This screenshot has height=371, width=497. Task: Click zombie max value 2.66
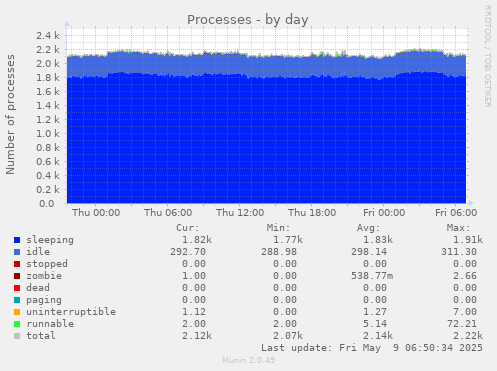pos(465,276)
